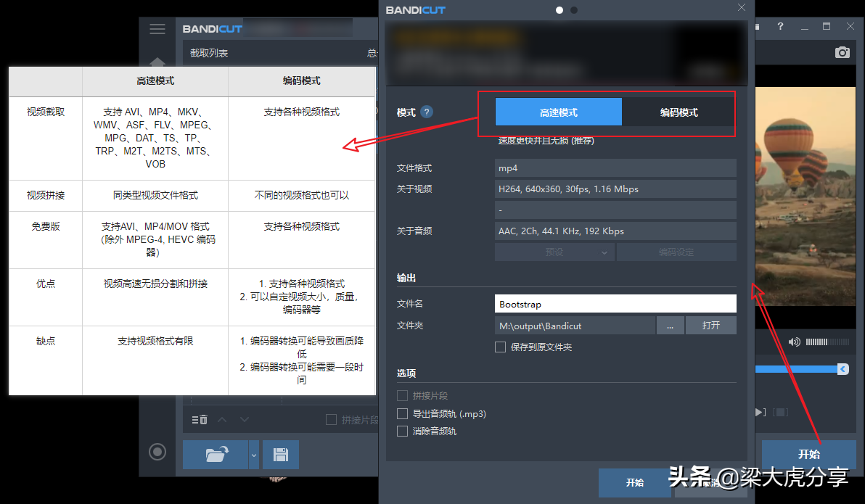
Task: Close the Bandicut export dialog with X
Action: [x=742, y=8]
